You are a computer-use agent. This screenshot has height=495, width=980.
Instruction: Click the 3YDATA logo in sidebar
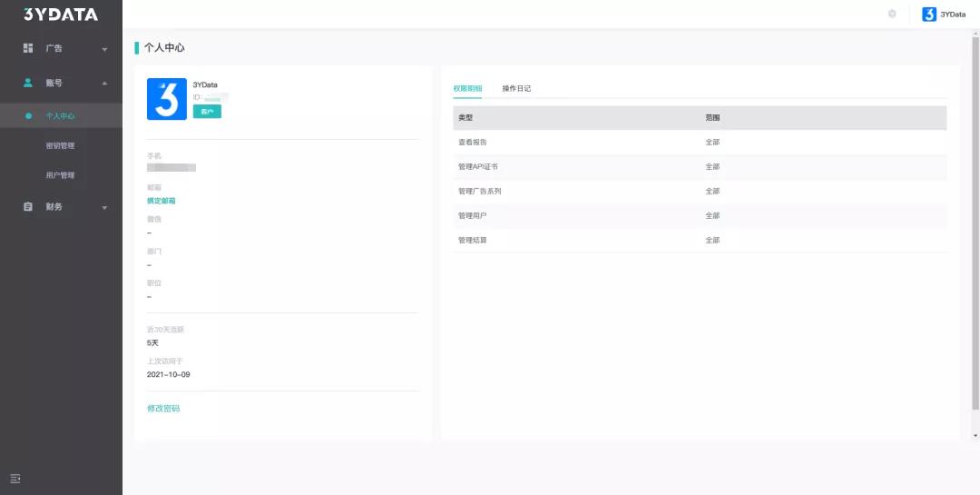coord(61,15)
